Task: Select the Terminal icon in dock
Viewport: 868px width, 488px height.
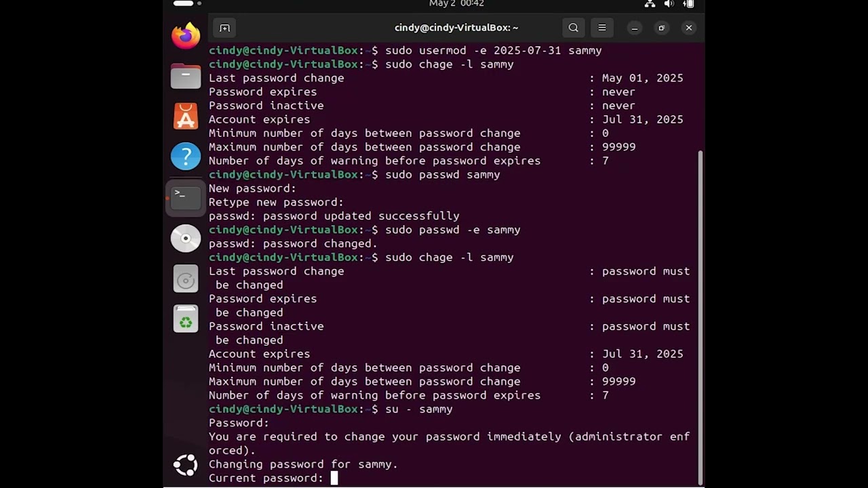Action: [185, 197]
